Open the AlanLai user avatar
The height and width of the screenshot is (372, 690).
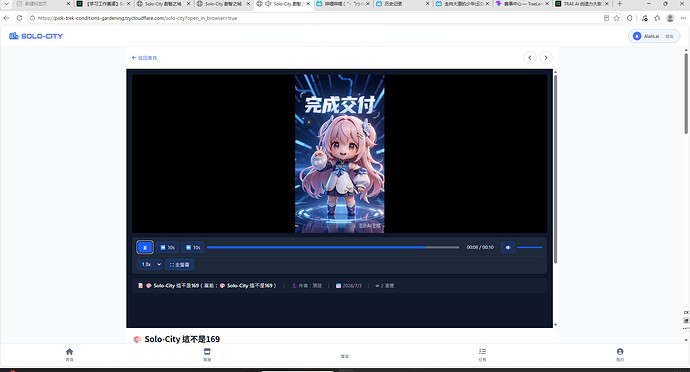pos(637,36)
